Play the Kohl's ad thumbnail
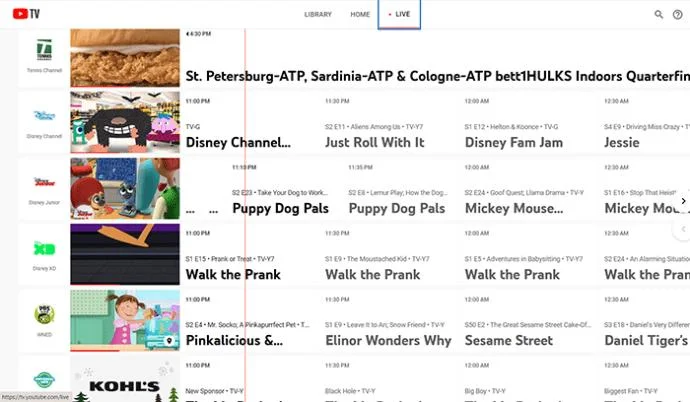The height and width of the screenshot is (402, 690). [x=125, y=379]
